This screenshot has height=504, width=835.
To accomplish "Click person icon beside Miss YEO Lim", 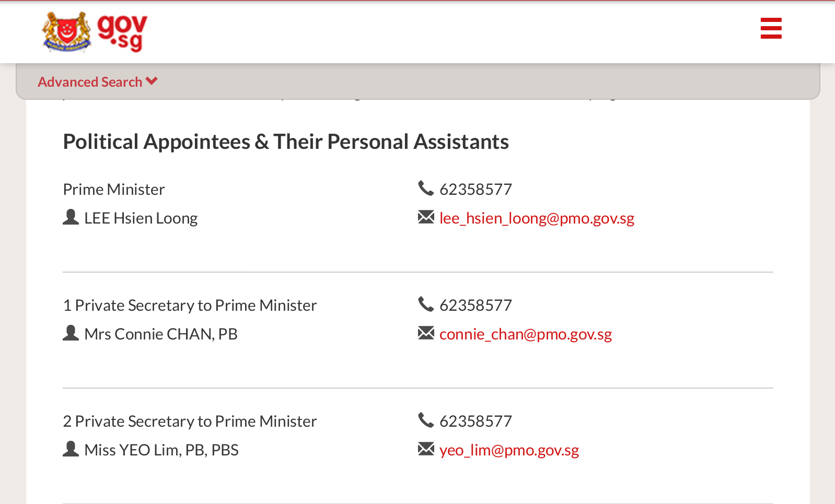I will (x=71, y=449).
